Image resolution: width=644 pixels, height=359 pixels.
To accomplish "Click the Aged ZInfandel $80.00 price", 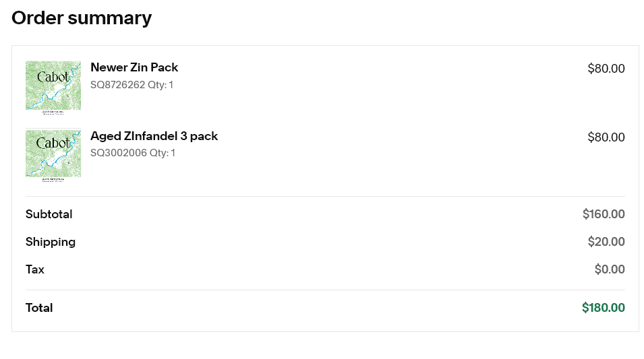I will point(606,137).
